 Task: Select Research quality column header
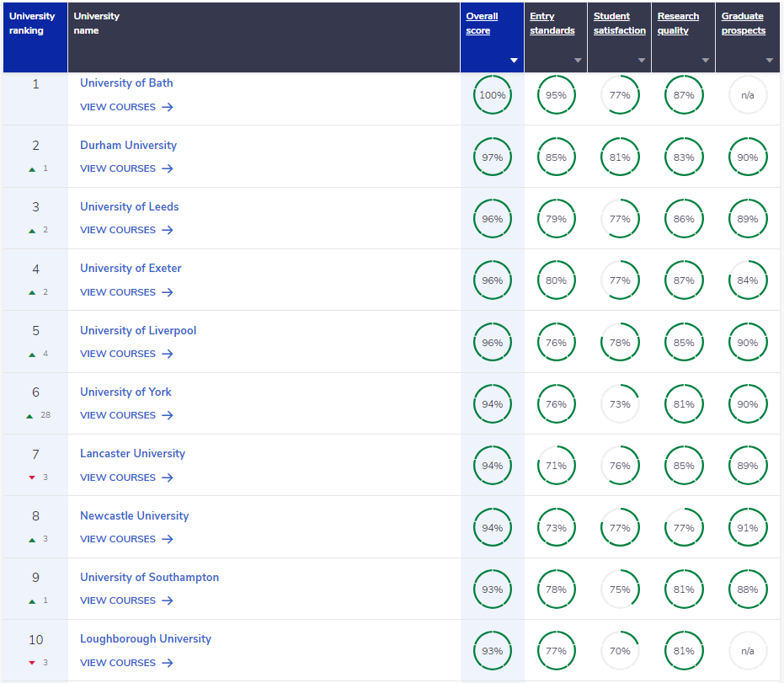click(678, 24)
